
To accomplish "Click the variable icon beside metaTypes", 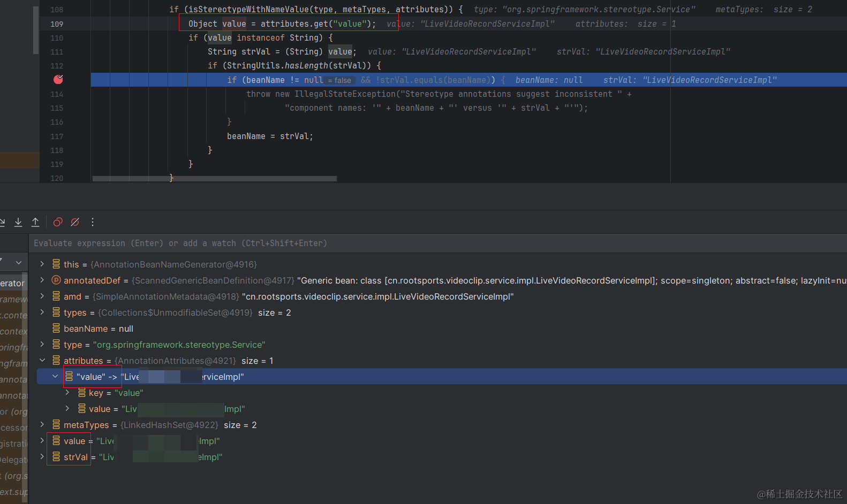I will coord(56,425).
